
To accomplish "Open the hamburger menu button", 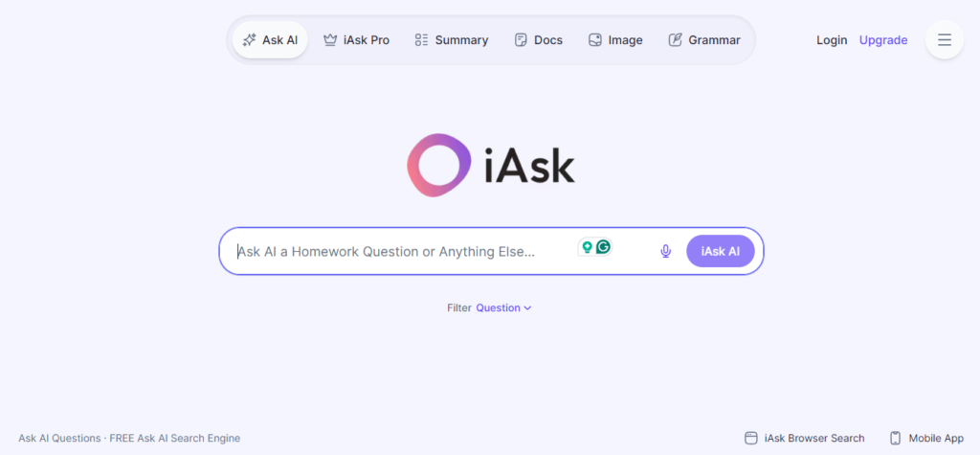I will 945,40.
